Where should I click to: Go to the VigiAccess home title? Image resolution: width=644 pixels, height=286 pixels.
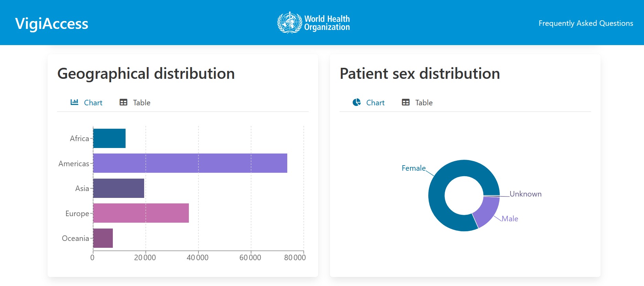(x=52, y=24)
